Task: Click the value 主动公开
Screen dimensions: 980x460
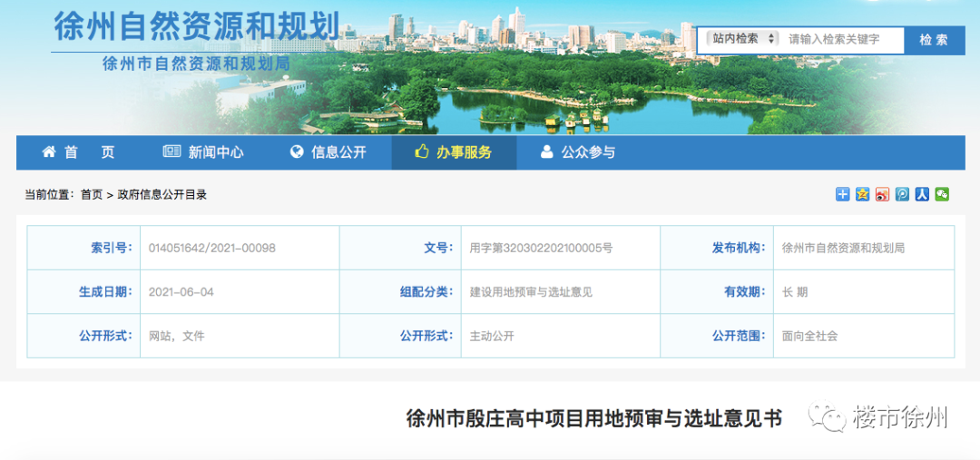Action: 492,337
